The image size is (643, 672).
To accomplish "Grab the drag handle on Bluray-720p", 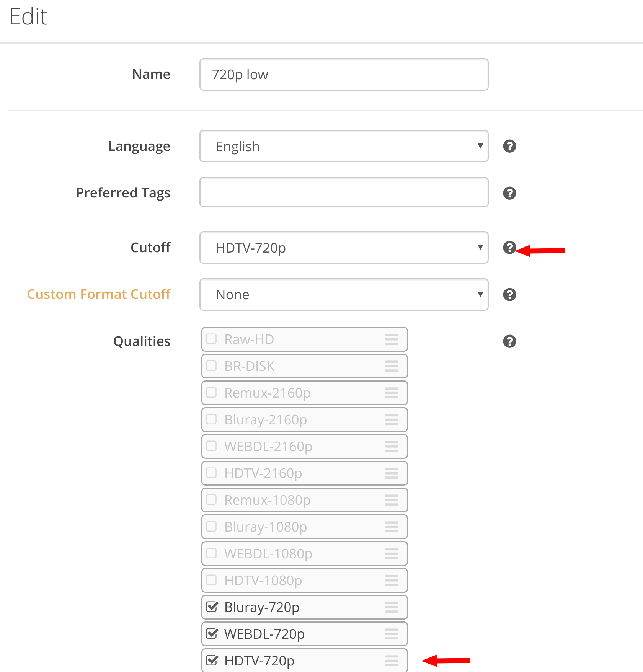I will point(392,607).
